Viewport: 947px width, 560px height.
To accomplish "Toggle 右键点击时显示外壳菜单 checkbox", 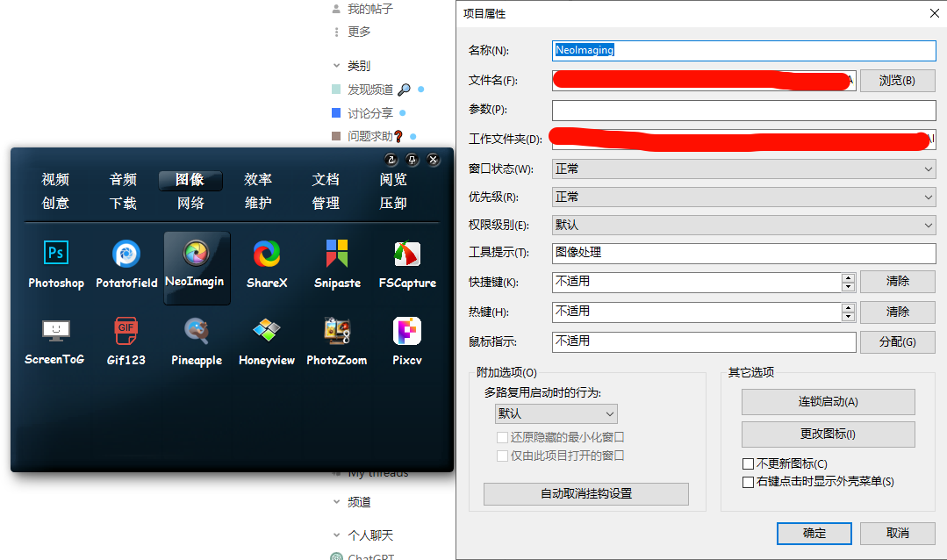I will pyautogui.click(x=749, y=482).
